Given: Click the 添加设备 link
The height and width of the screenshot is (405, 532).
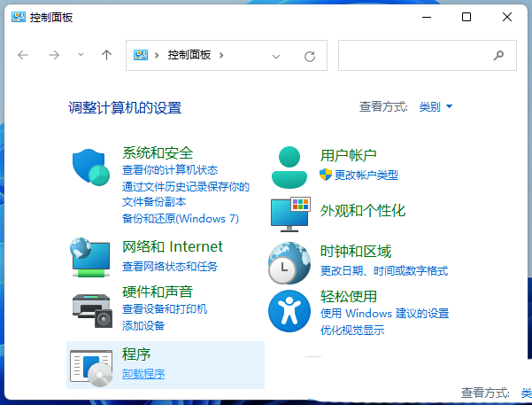Looking at the screenshot, I should (143, 326).
